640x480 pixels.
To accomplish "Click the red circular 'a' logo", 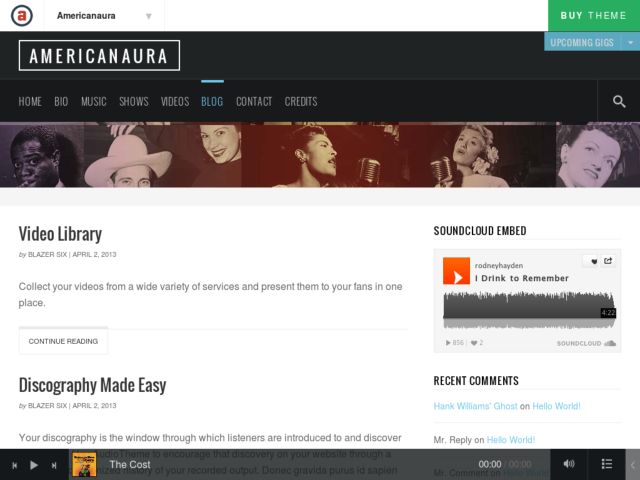I will pos(22,16).
